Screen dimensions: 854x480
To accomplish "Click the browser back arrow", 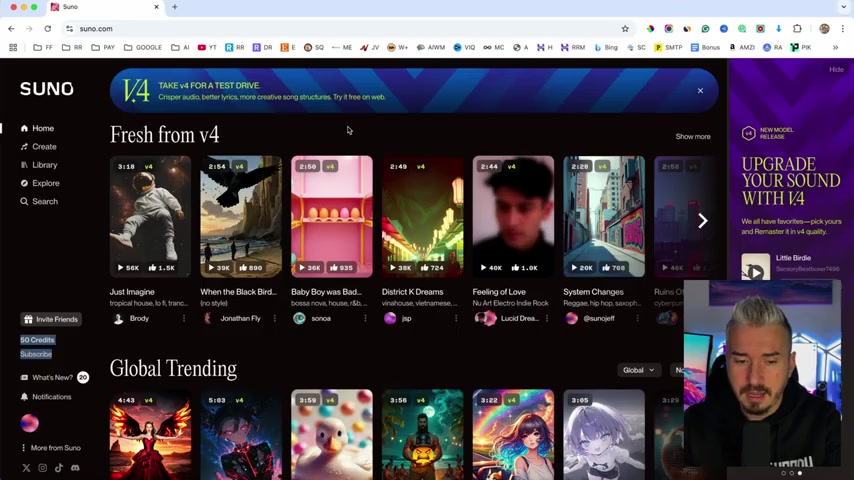I will 11,29.
